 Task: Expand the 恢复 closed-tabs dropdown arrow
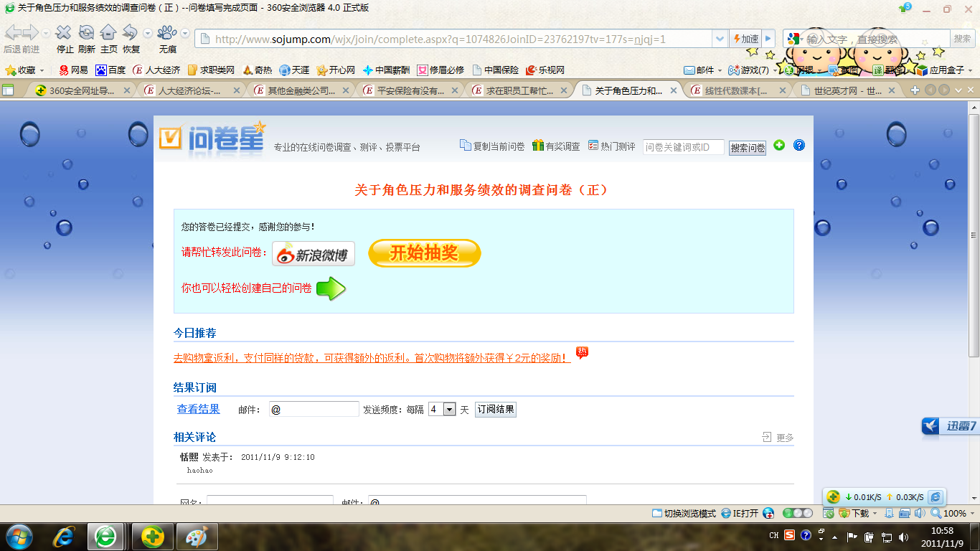click(147, 33)
